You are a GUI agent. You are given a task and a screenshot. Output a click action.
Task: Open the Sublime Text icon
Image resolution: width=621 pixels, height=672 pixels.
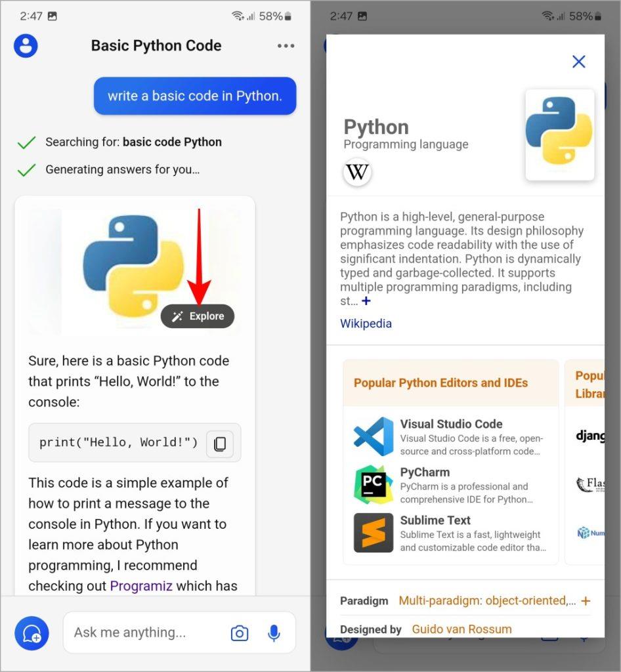[374, 533]
